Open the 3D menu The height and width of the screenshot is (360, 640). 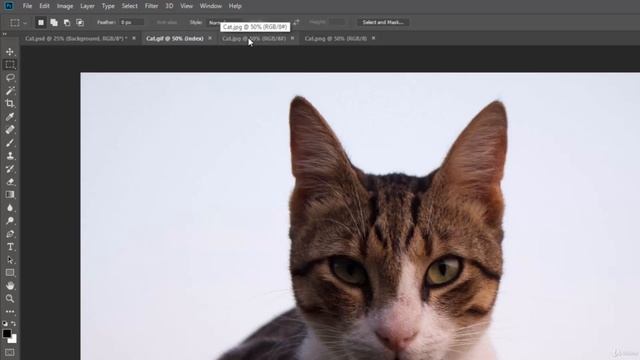point(169,6)
